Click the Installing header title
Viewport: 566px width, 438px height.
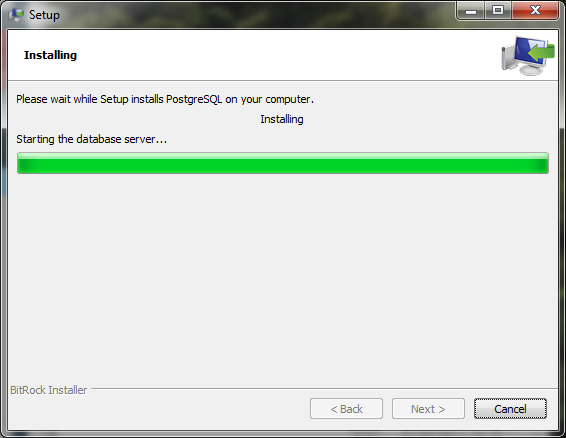(x=50, y=55)
